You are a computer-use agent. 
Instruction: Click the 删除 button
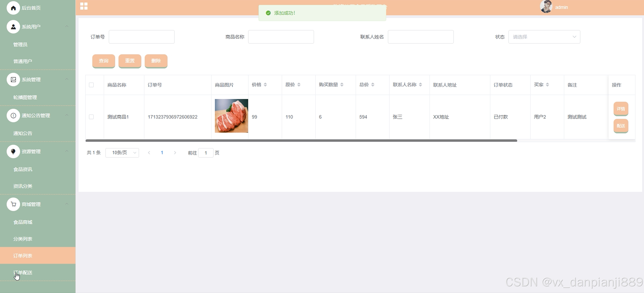tap(156, 61)
